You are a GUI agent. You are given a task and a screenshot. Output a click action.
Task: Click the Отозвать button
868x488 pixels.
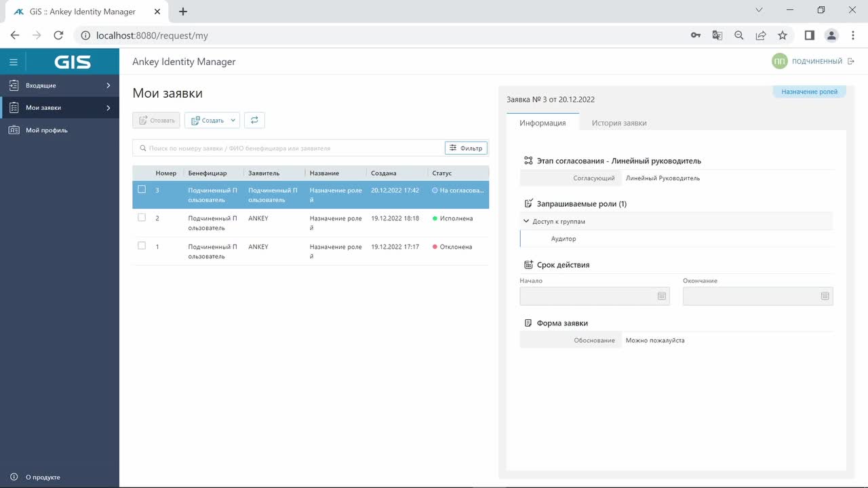pyautogui.click(x=156, y=120)
